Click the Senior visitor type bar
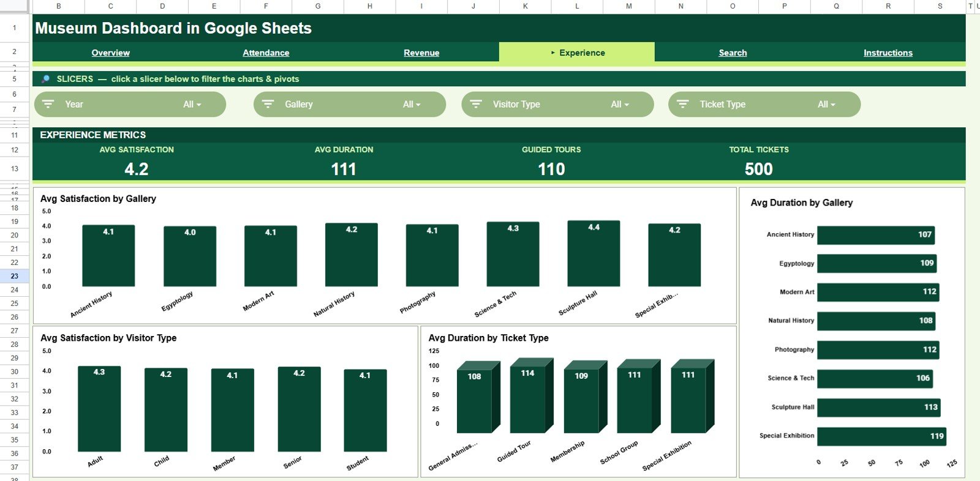This screenshot has width=980, height=481. point(299,409)
